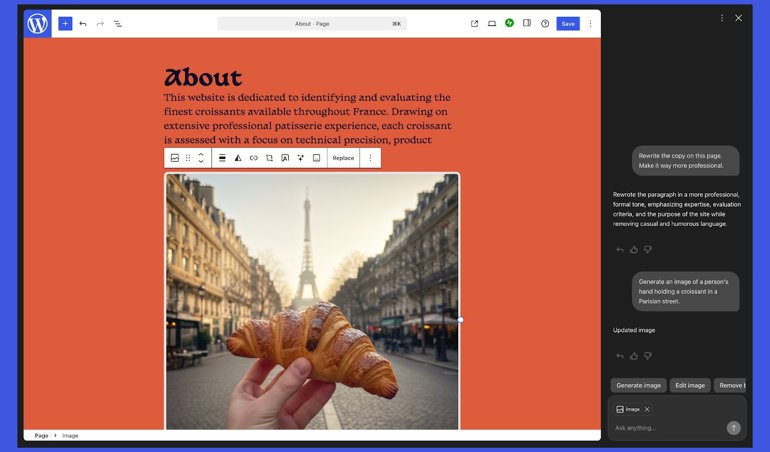Click the undo arrow in toolbar
This screenshot has width=770, height=452.
(x=83, y=24)
